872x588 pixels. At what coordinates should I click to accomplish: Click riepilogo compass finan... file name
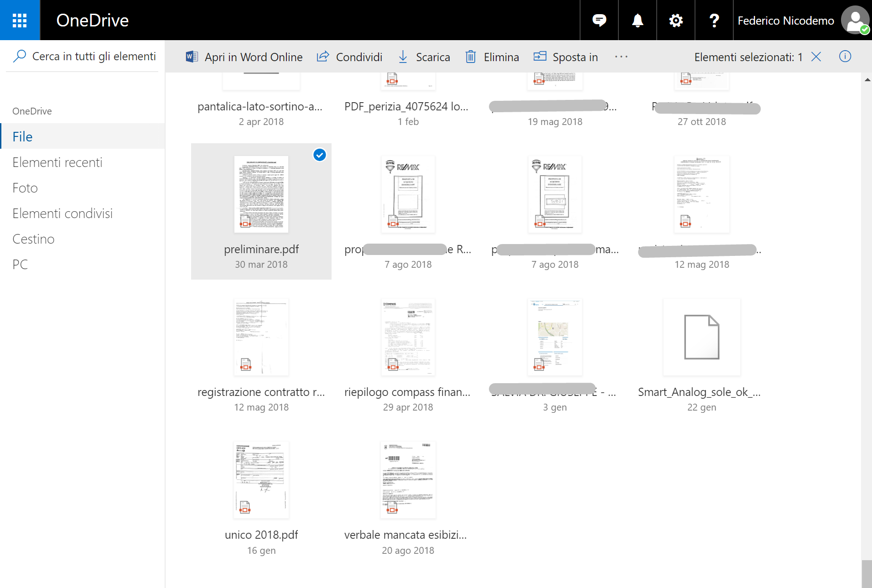pyautogui.click(x=407, y=392)
